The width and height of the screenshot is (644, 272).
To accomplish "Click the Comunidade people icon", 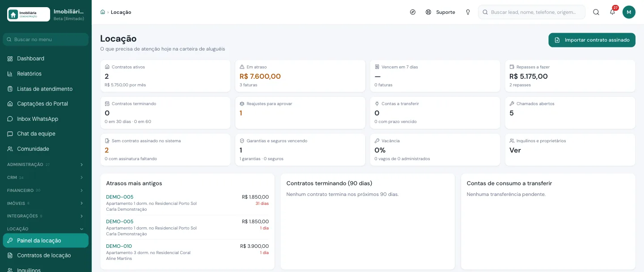I will (x=10, y=149).
